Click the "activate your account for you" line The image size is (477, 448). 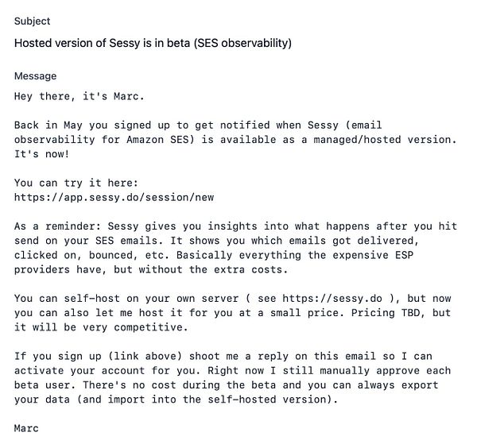232,371
